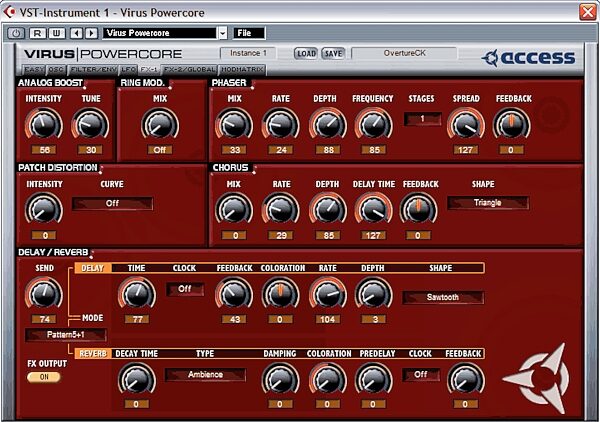The image size is (600, 422).
Task: Select next preset with right arrow
Action: point(91,33)
